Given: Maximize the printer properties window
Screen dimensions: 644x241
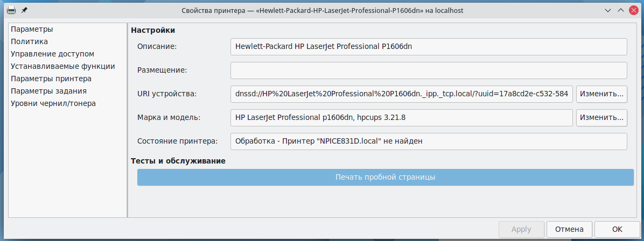Looking at the screenshot, I should tap(620, 10).
